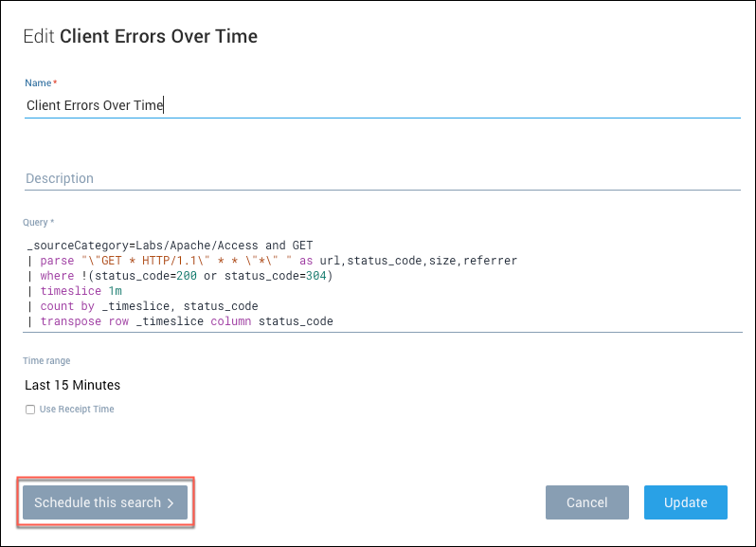Open the Last 15 Minutes time range
The height and width of the screenshot is (547, 756).
(x=73, y=385)
